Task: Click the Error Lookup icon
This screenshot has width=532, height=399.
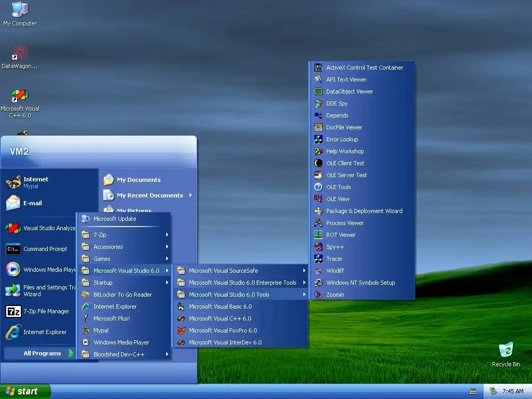Action: [x=318, y=139]
